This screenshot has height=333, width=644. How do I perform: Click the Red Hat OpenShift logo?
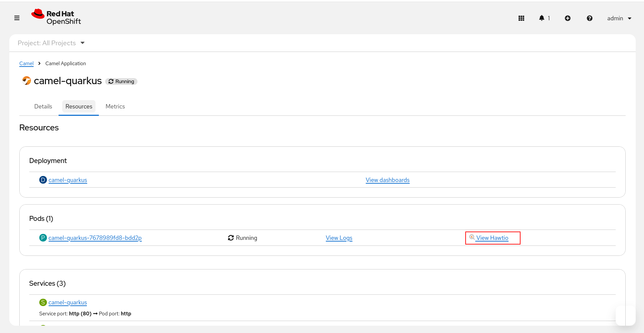56,17
